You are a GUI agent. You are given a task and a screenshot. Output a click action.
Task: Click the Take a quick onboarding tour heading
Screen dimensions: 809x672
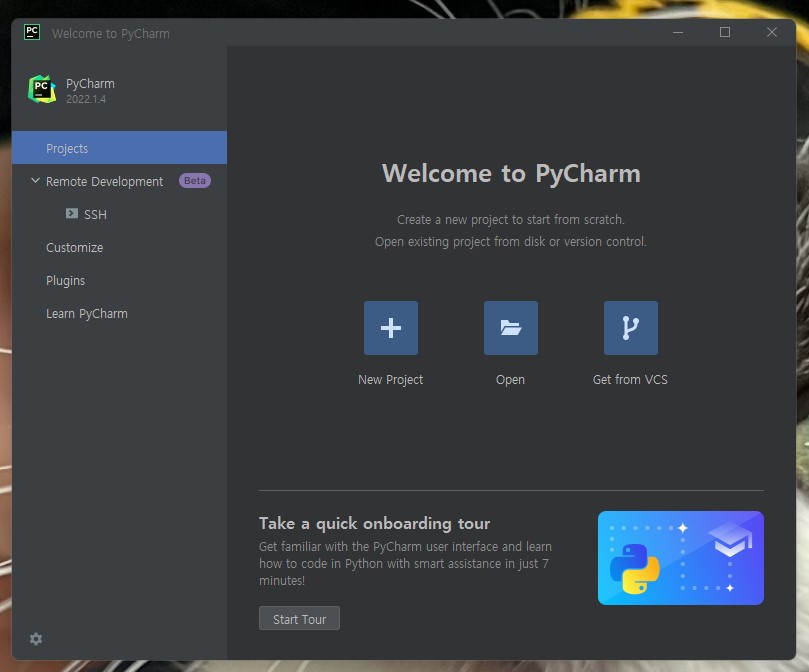click(x=374, y=523)
